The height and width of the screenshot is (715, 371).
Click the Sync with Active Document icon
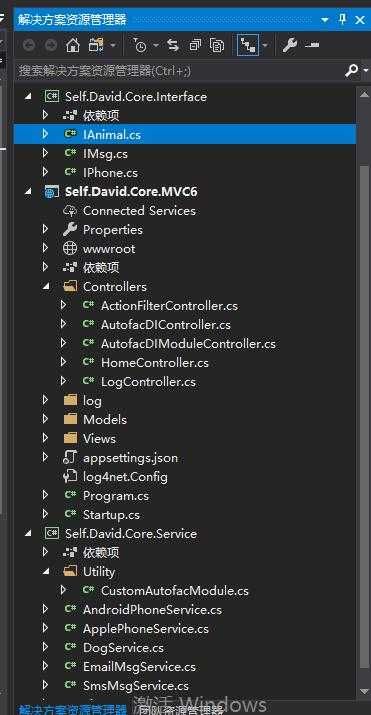click(173, 45)
